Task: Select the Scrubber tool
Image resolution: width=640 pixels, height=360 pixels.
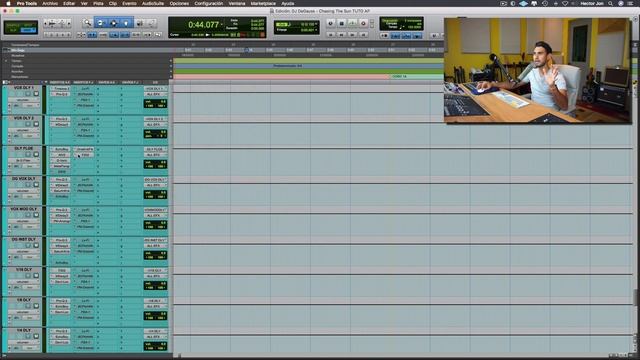Action: 140,23
